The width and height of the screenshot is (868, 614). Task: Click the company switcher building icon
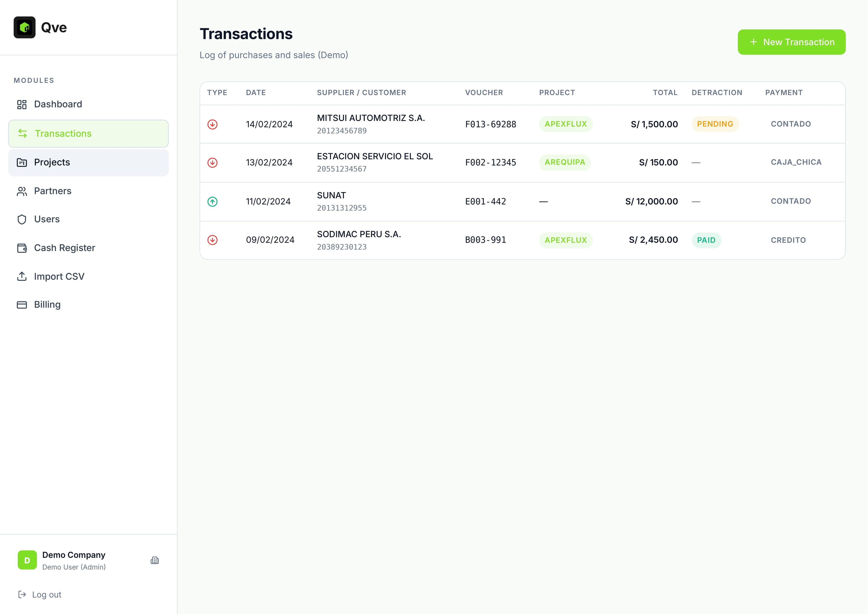(x=155, y=560)
